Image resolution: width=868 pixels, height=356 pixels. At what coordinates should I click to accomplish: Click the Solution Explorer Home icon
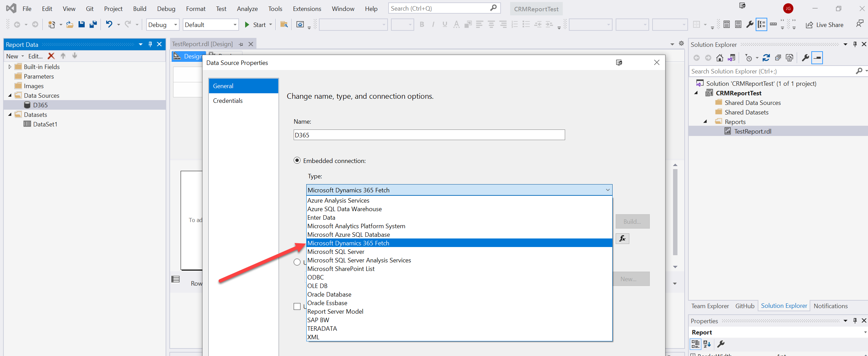pos(720,58)
